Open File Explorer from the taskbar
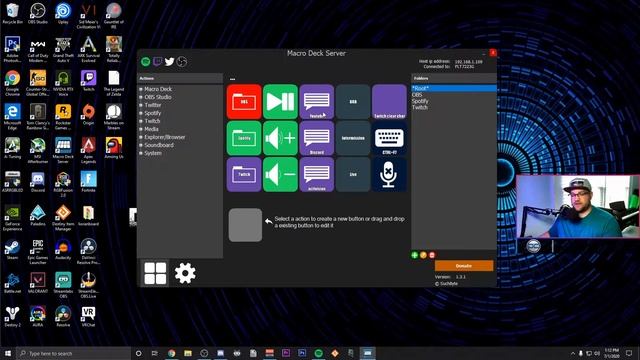The width and height of the screenshot is (640, 360). pos(188,353)
